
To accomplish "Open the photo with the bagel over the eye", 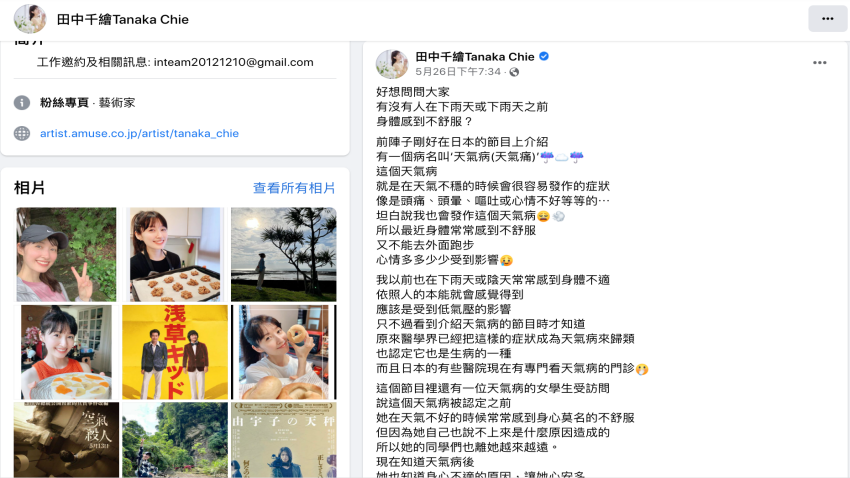I will (x=284, y=352).
